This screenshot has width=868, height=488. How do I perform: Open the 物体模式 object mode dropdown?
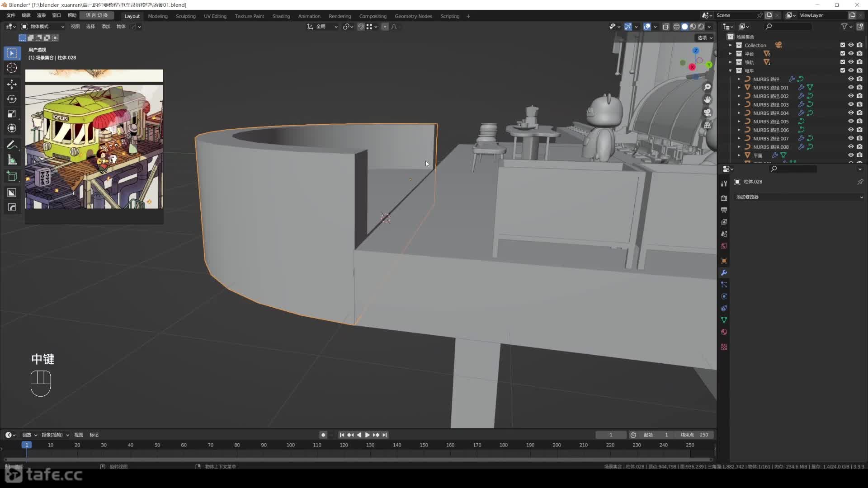(x=43, y=27)
